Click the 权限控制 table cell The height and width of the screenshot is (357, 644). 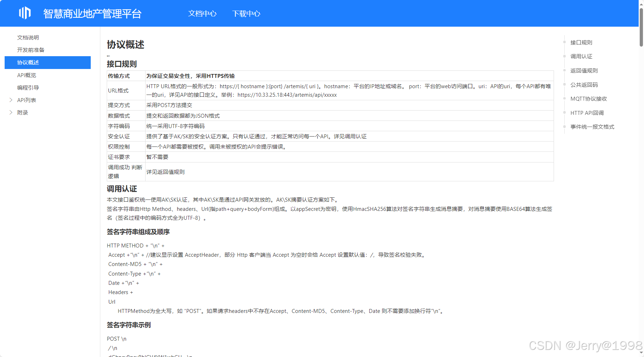pos(126,147)
